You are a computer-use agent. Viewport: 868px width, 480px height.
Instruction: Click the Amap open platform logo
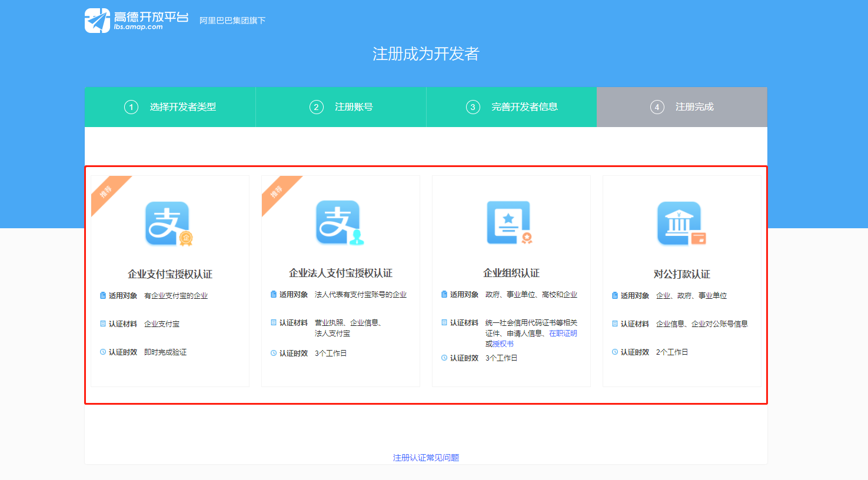pos(137,21)
